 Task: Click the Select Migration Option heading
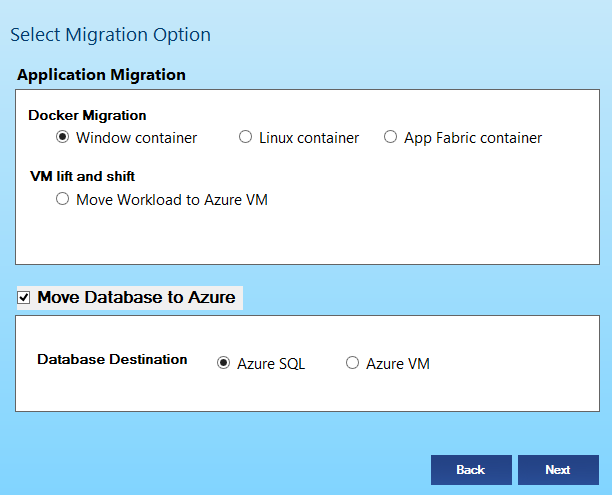tap(110, 35)
